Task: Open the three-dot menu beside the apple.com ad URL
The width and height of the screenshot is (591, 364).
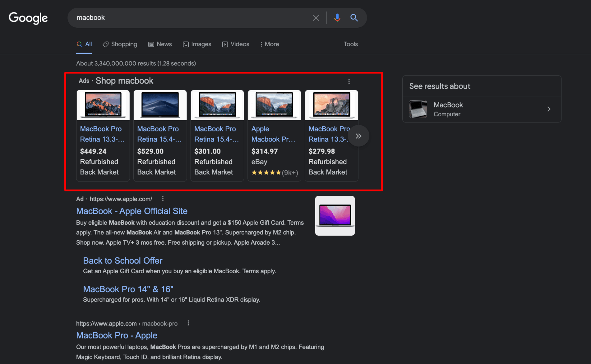Action: pyautogui.click(x=163, y=199)
